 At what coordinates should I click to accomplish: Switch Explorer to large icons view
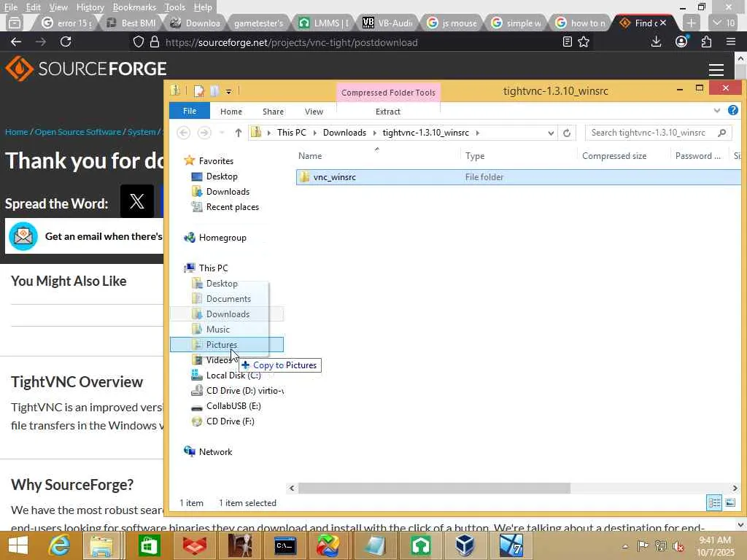(x=729, y=502)
